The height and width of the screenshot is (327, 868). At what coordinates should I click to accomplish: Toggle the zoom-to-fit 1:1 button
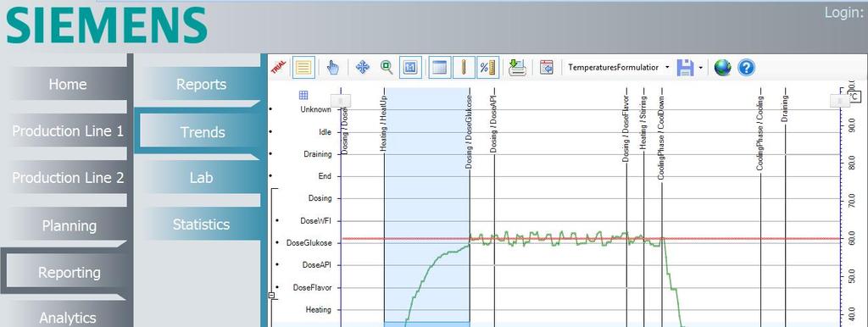tap(410, 68)
